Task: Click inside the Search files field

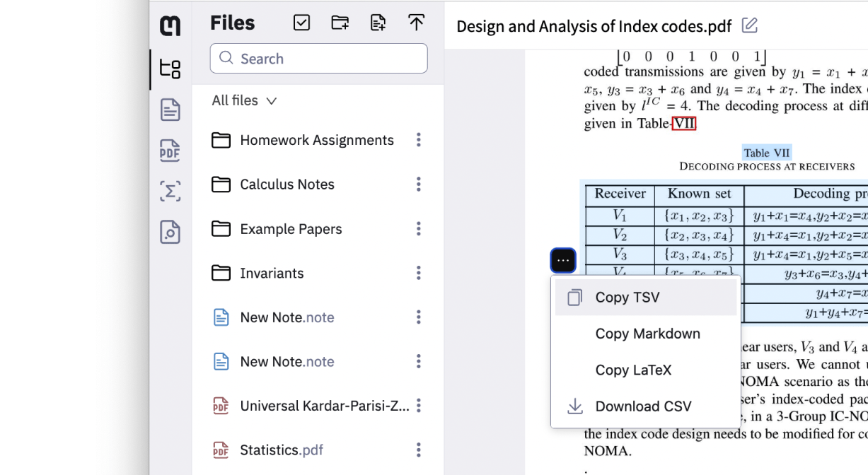Action: click(318, 58)
